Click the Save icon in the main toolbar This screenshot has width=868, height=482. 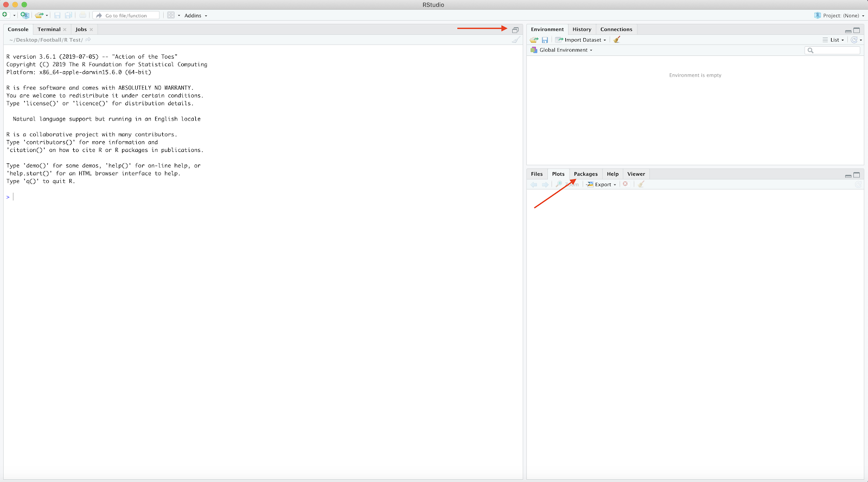pyautogui.click(x=57, y=15)
